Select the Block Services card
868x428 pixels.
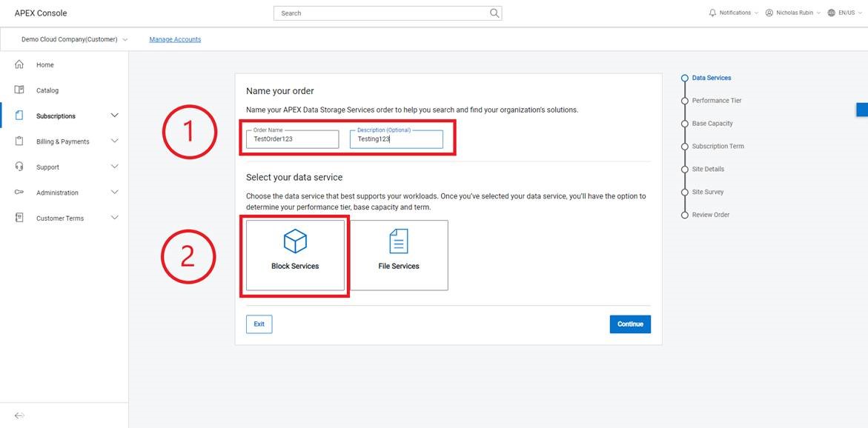pyautogui.click(x=295, y=255)
